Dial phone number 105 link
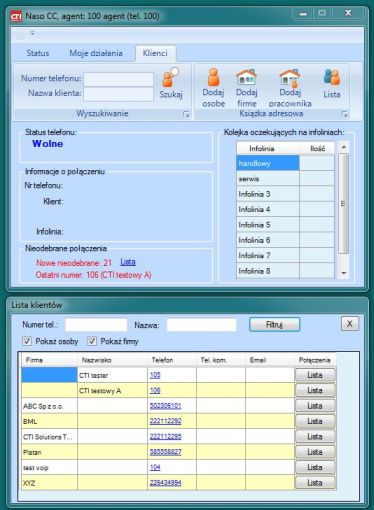 pyautogui.click(x=155, y=375)
